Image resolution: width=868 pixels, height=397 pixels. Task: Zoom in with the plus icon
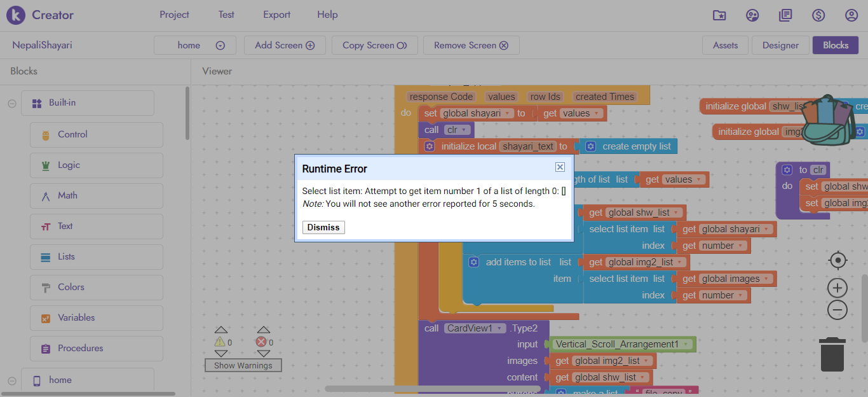pos(837,288)
